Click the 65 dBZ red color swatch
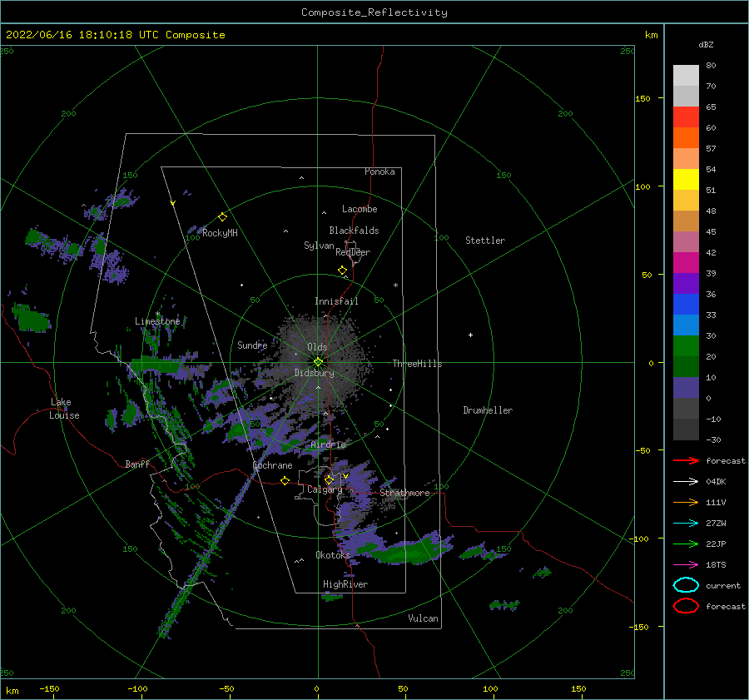 click(686, 117)
